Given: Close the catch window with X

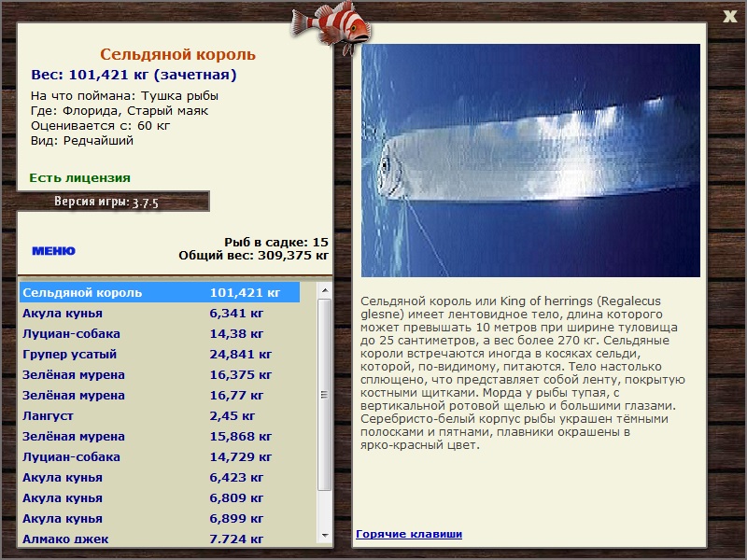Looking at the screenshot, I should (x=729, y=16).
